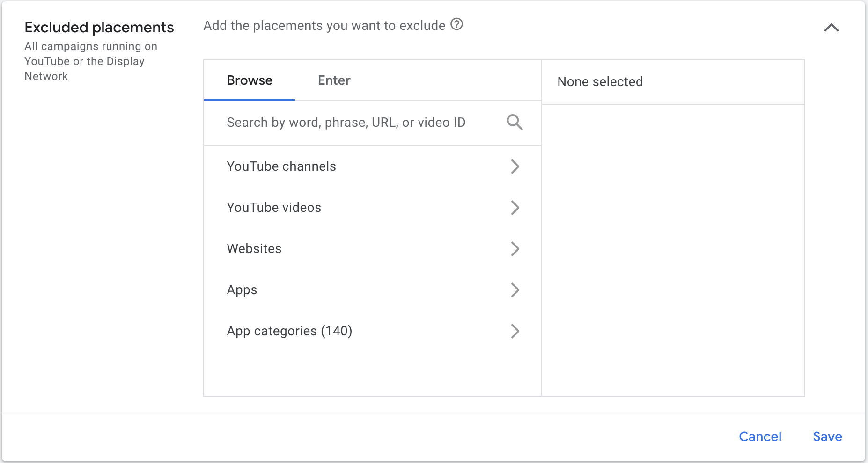Select the Apps list row
The width and height of the screenshot is (868, 463).
point(242,290)
